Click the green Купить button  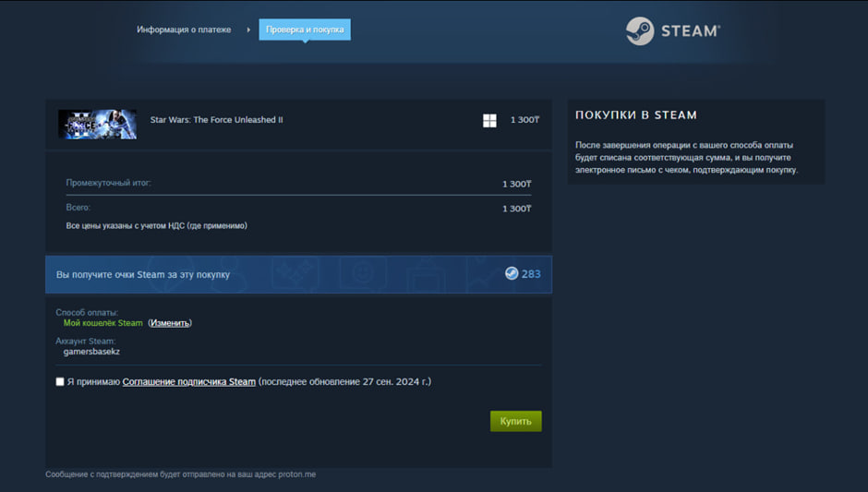[x=516, y=421]
